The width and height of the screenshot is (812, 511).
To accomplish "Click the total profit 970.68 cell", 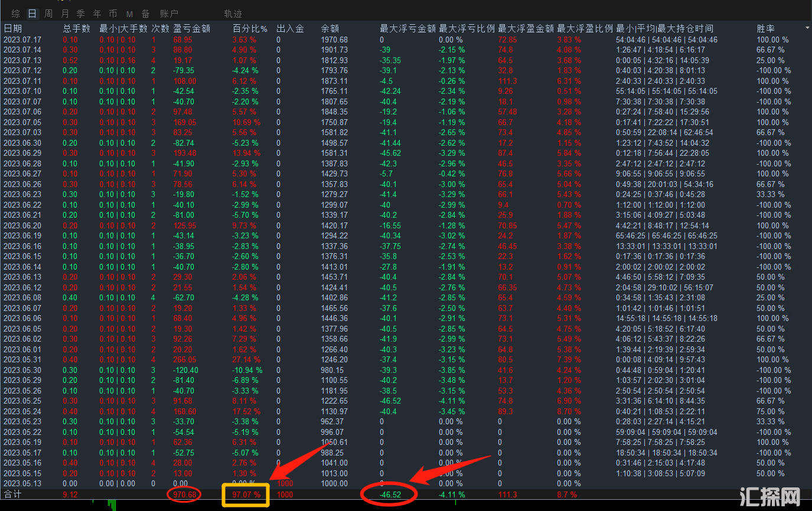I will pos(184,494).
